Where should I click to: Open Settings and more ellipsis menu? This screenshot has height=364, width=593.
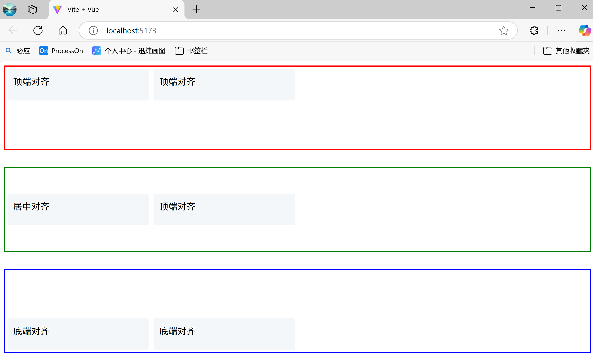click(x=561, y=30)
